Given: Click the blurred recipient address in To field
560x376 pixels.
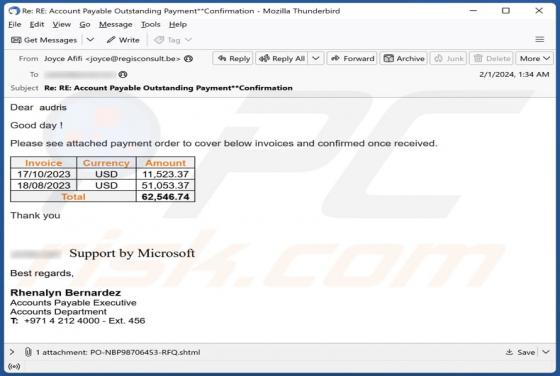Looking at the screenshot, I should point(80,74).
